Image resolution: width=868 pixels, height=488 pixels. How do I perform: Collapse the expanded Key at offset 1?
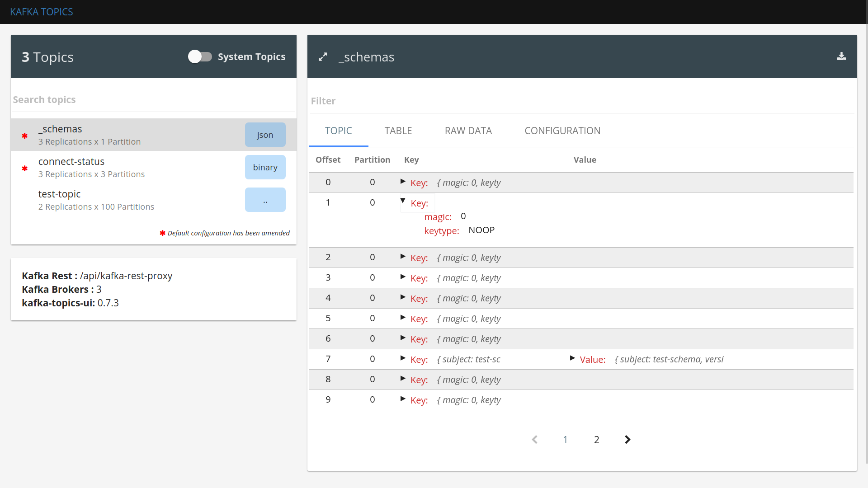403,201
